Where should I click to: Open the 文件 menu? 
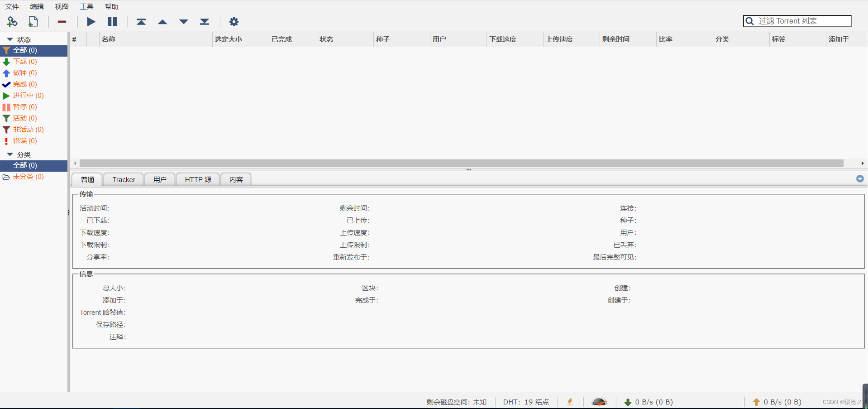12,6
